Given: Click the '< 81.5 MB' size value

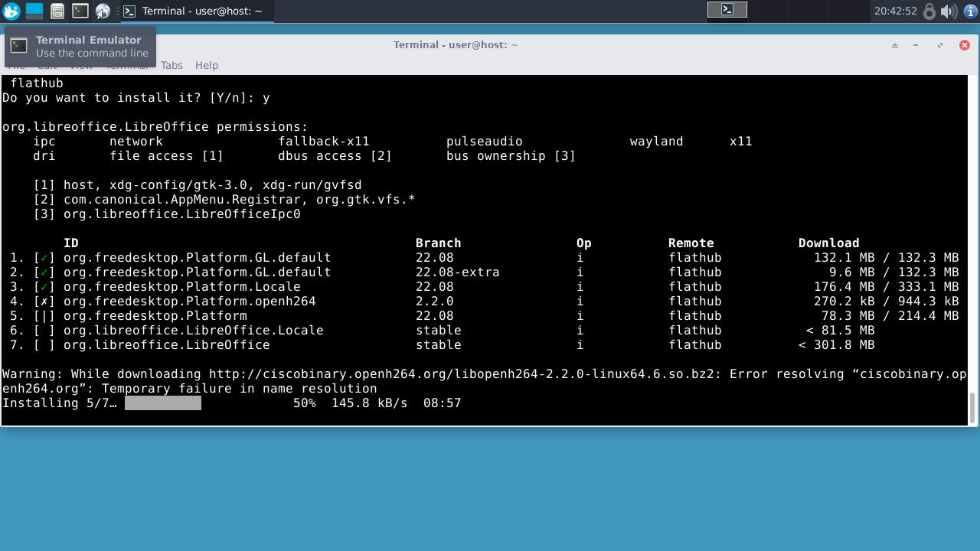Looking at the screenshot, I should [x=841, y=331].
